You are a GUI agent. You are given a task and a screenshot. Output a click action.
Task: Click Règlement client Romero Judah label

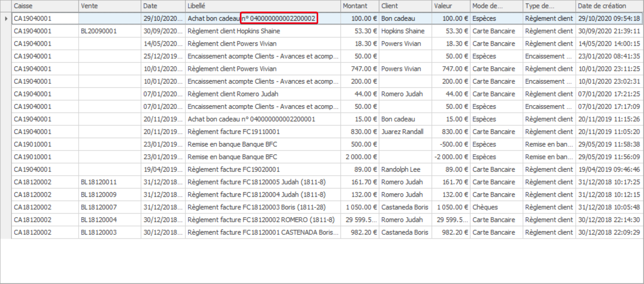pos(233,94)
